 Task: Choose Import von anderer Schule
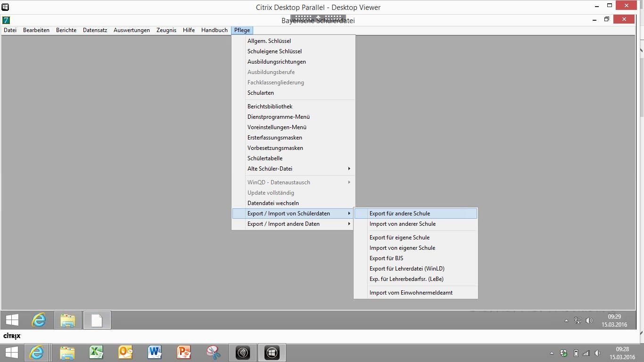(x=416, y=224)
